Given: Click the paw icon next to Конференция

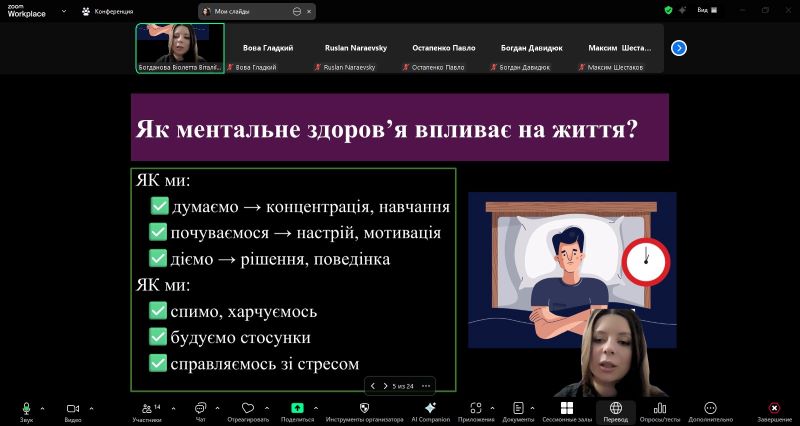Looking at the screenshot, I should point(86,11).
